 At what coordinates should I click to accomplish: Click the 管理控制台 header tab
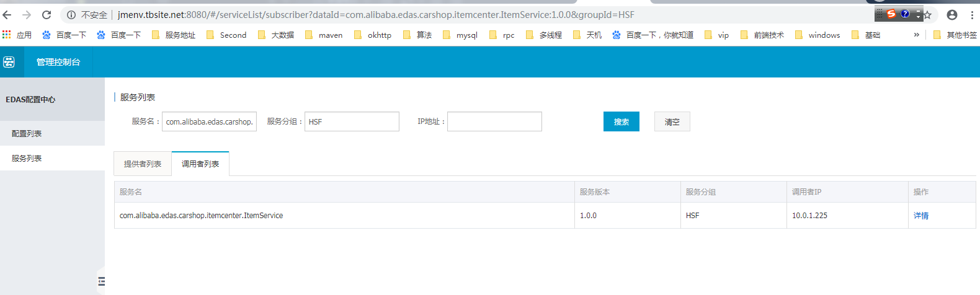[58, 62]
